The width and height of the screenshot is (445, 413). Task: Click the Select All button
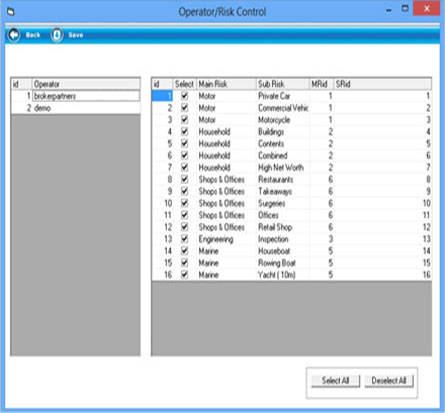click(x=336, y=381)
